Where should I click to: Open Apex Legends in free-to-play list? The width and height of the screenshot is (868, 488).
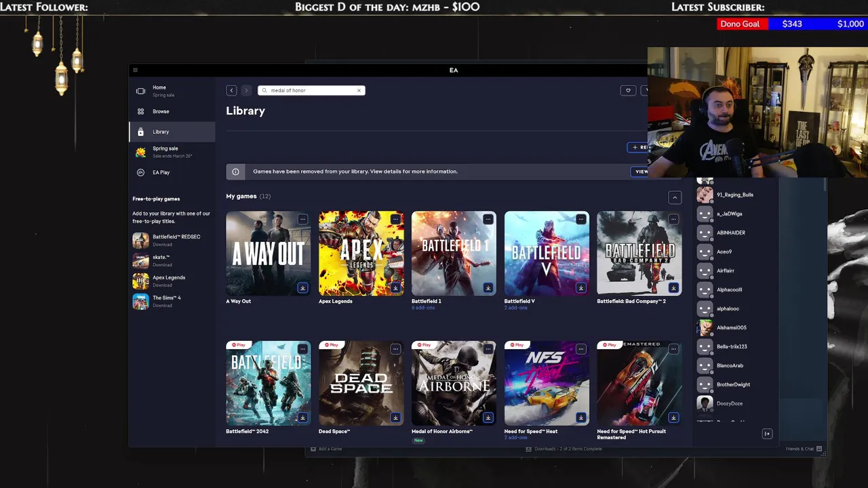pos(172,281)
